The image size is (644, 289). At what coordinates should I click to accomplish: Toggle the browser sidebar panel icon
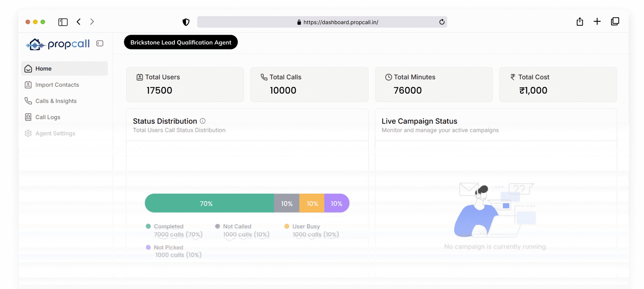pyautogui.click(x=63, y=22)
